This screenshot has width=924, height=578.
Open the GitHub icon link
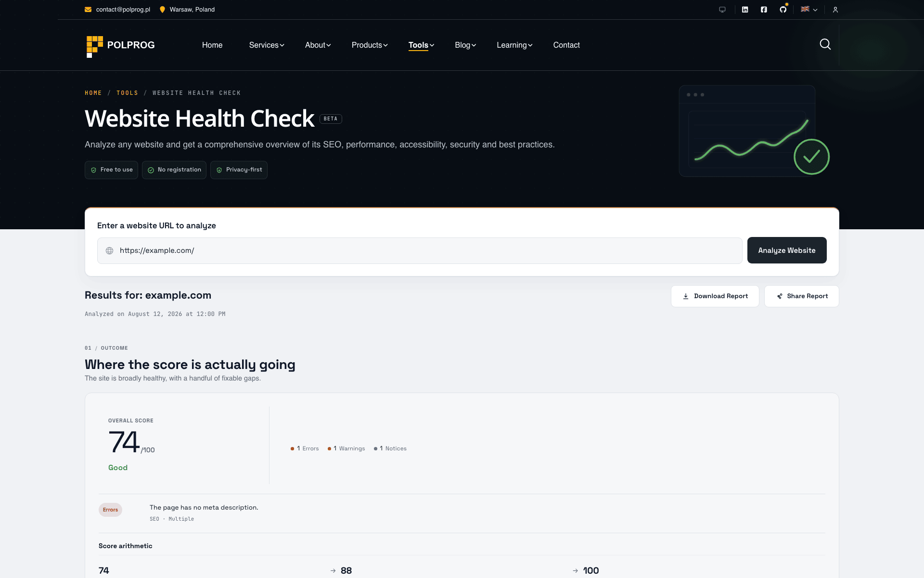tap(783, 10)
